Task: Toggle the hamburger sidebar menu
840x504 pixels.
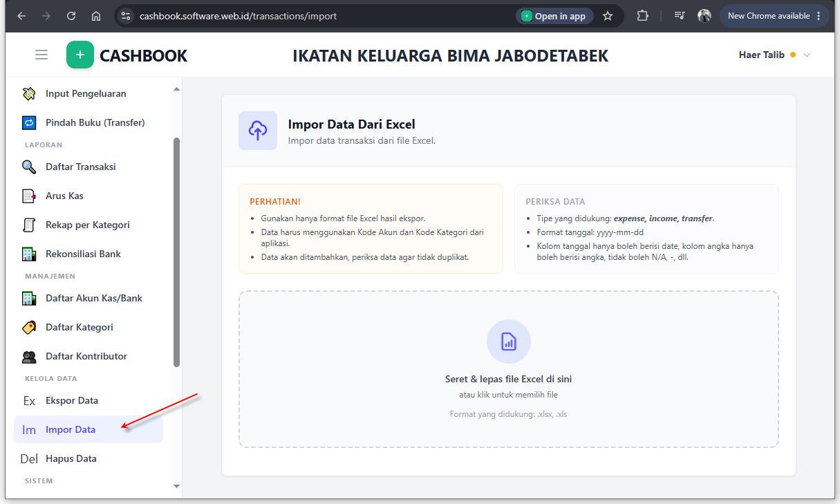Action: click(x=41, y=55)
